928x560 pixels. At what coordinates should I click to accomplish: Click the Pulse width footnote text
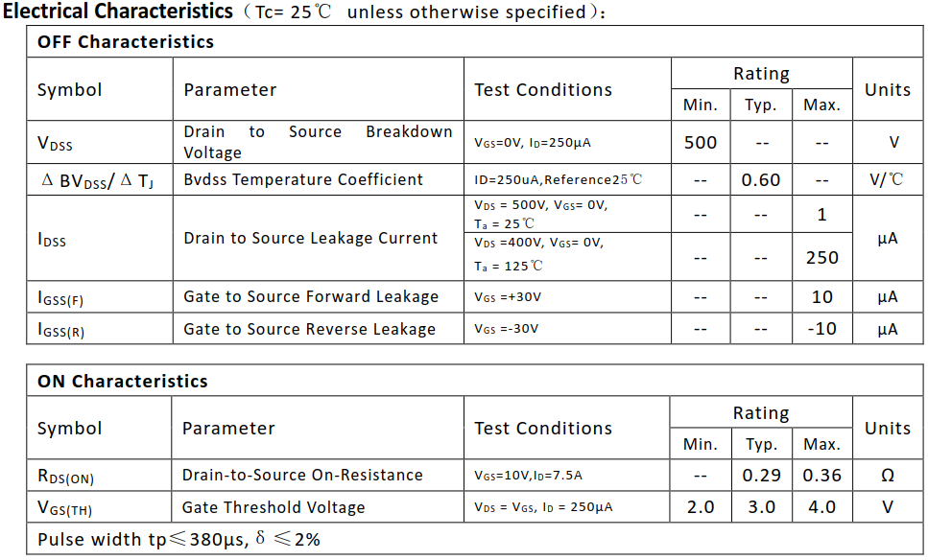[178, 539]
